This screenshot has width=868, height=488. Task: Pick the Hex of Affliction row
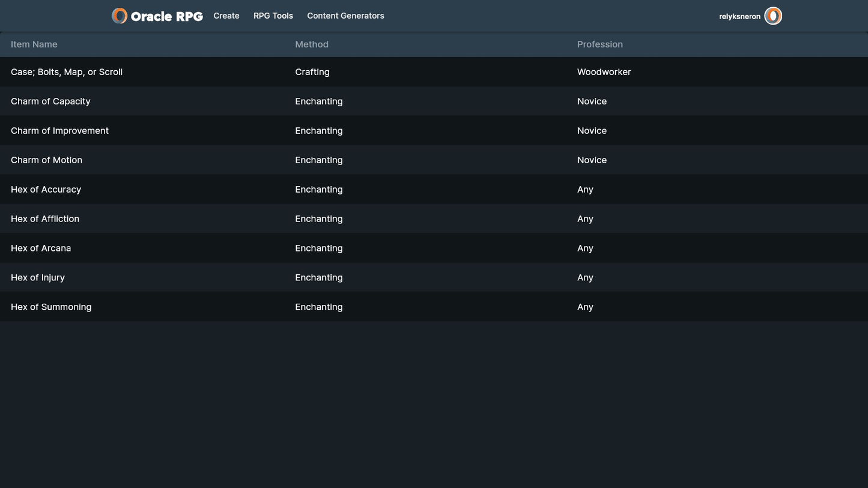point(45,219)
